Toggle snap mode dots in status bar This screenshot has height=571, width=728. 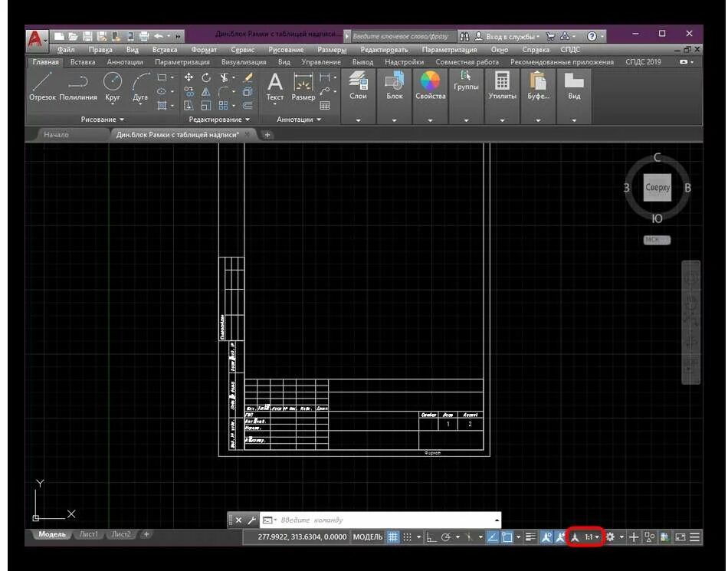(407, 537)
